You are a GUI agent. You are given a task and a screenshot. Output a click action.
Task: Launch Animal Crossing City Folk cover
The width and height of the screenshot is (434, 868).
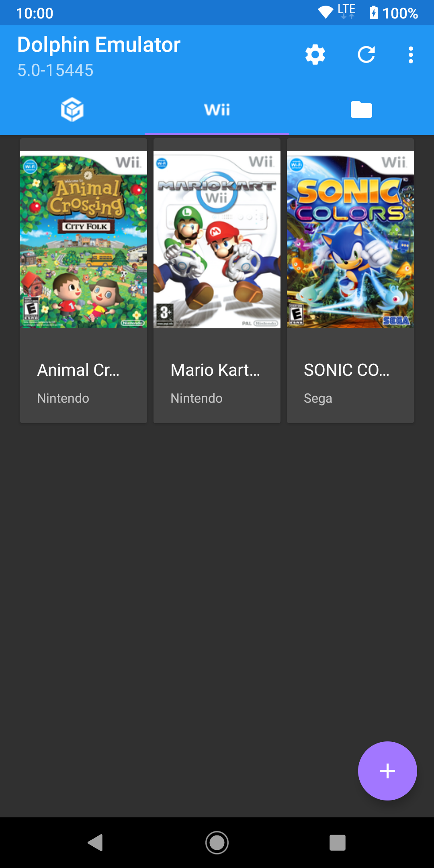(84, 240)
